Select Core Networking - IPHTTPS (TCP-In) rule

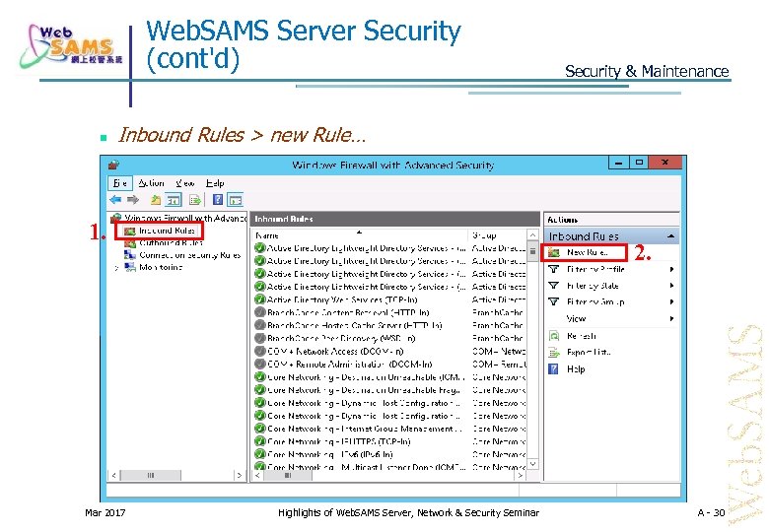click(339, 441)
